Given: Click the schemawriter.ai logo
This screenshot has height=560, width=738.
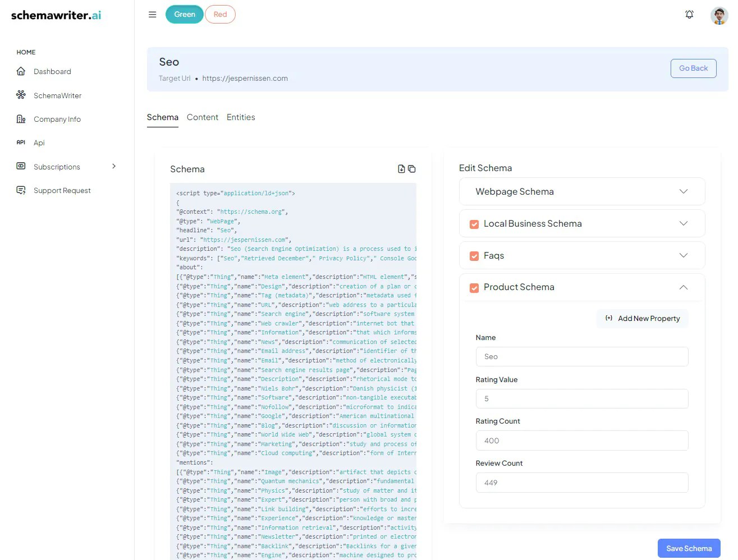Looking at the screenshot, I should pos(56,15).
